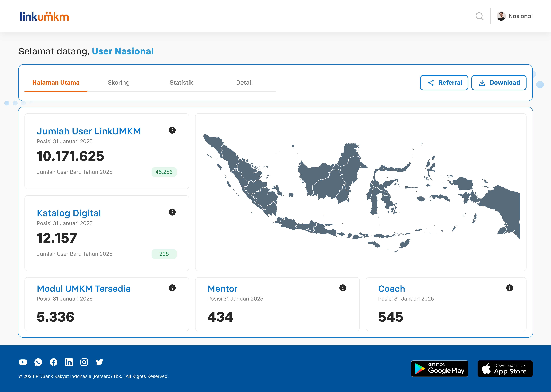Select the Halaman Utama tab
Image resolution: width=551 pixels, height=392 pixels.
[x=56, y=83]
